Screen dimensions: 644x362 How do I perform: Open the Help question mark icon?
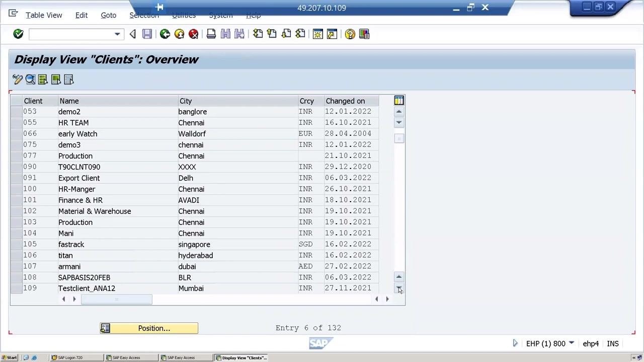[350, 34]
